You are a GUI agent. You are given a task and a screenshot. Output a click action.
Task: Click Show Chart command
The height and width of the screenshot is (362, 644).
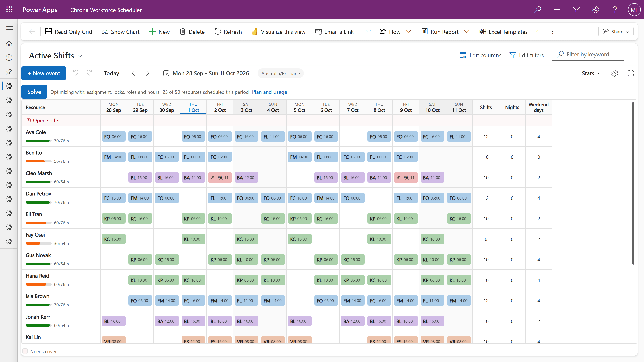[x=121, y=32]
